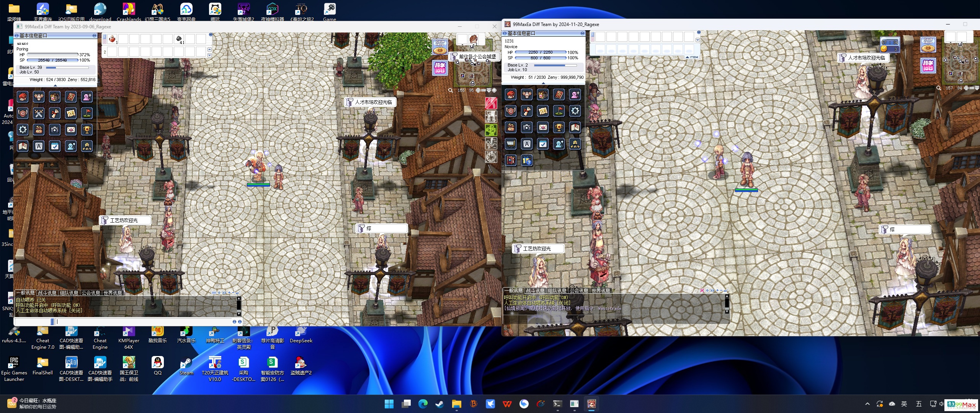Click the camera screenshot icon in left window
This screenshot has width=980, height=413.
click(x=55, y=130)
